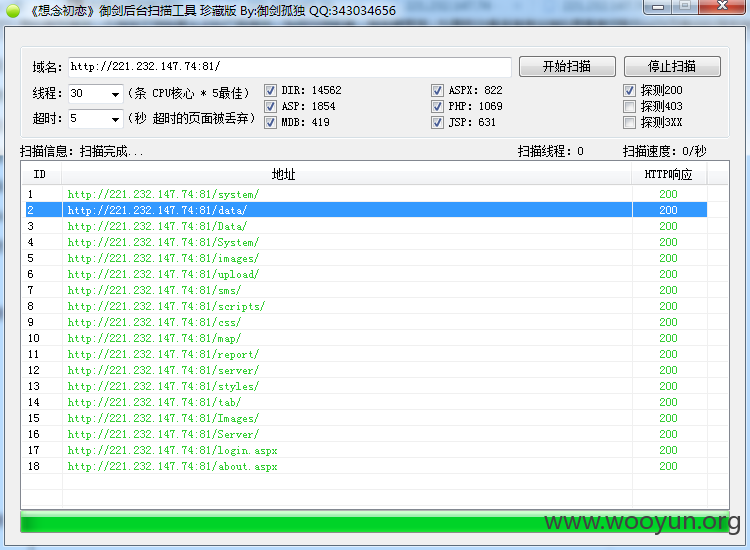Viewport: 750px width, 550px height.
Task: Close the scanner window
Action: tap(722, 7)
